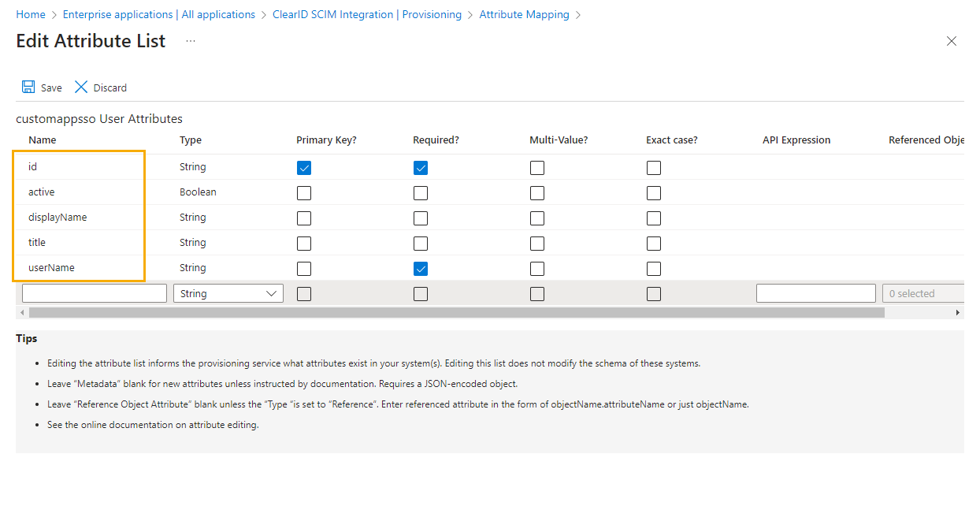Go to Enterprise applications | All applications
The width and height of the screenshot is (980, 510).
pos(158,13)
